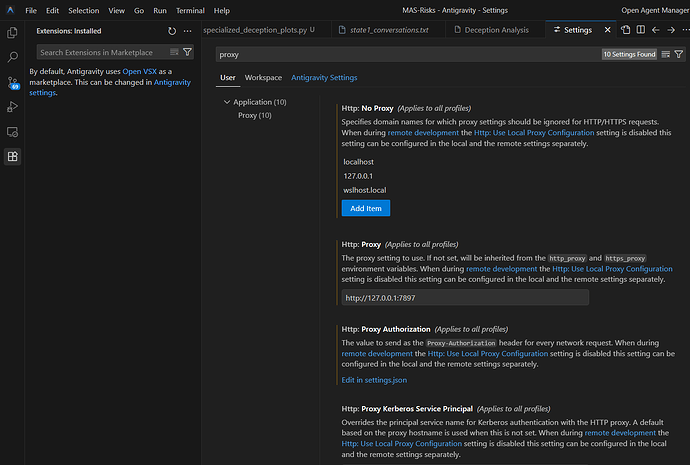Open the Extensions view icon
This screenshot has width=690, height=465.
12,157
